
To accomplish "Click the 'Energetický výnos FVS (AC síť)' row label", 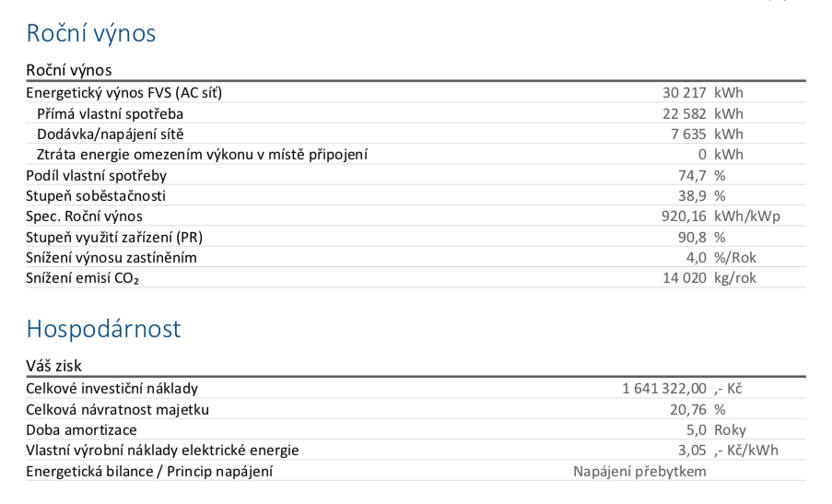I will coord(124,93).
